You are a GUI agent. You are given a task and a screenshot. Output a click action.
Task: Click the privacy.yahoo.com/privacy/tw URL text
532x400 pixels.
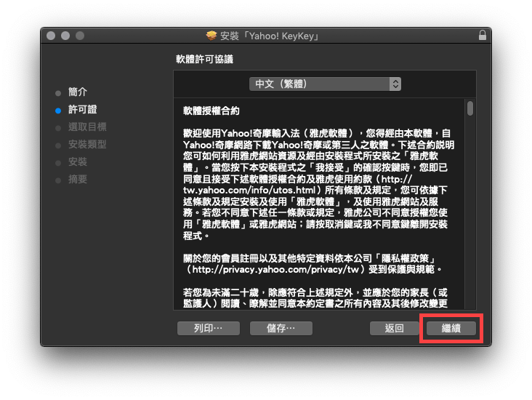pos(275,270)
